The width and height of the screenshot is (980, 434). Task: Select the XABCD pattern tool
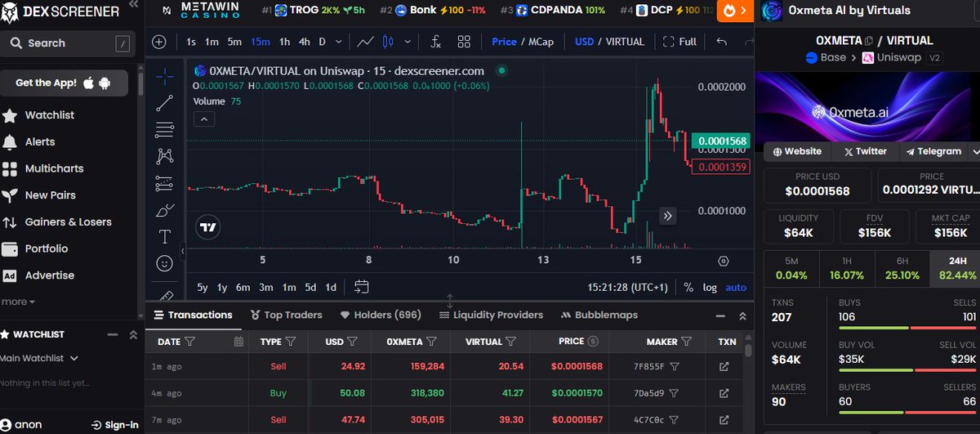[164, 155]
